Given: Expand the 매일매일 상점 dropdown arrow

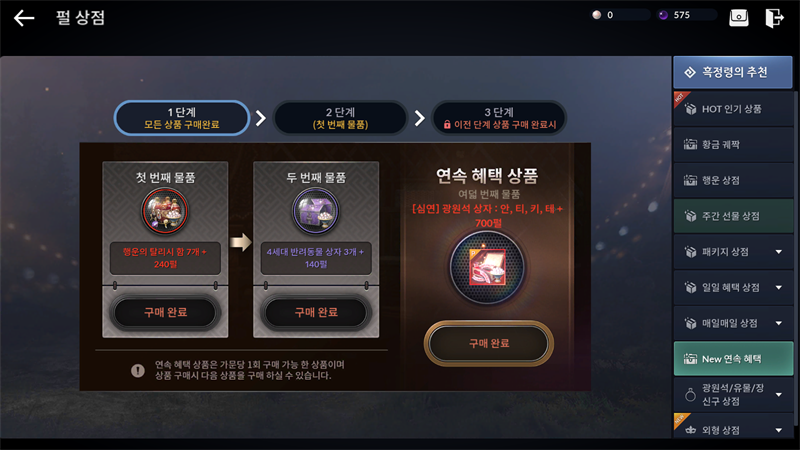Looking at the screenshot, I should tap(779, 323).
